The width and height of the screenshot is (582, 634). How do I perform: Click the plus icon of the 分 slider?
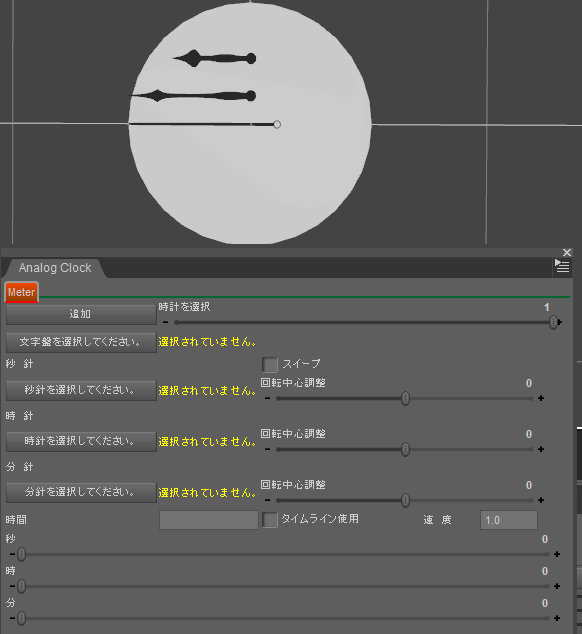point(557,618)
